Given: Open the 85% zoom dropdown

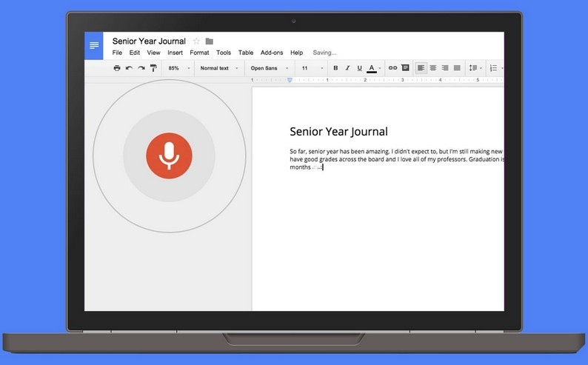Looking at the screenshot, I should pos(178,68).
